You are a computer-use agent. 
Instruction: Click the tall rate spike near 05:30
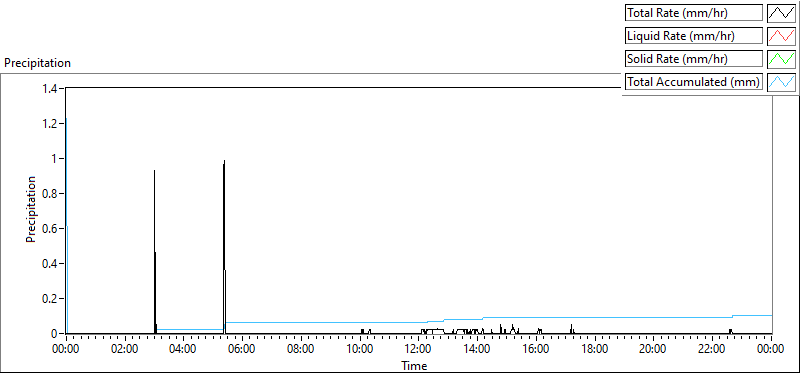pyautogui.click(x=224, y=245)
